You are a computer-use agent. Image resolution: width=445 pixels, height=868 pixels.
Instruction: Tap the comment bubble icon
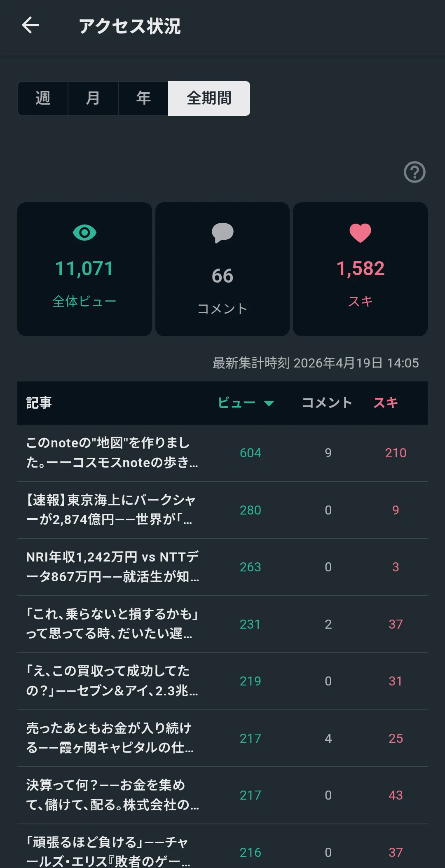pos(222,233)
